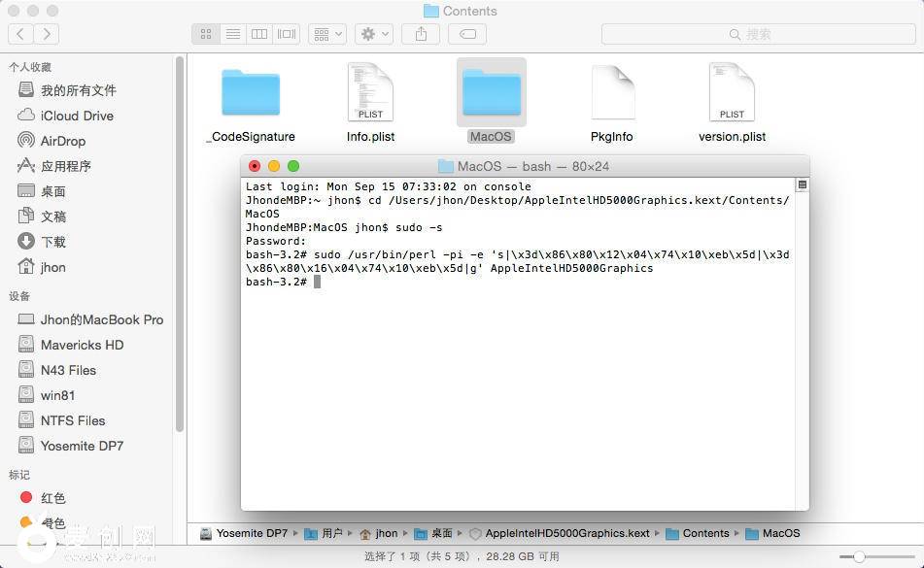Click Contents in the path bar
Image resolution: width=924 pixels, height=568 pixels.
[705, 533]
